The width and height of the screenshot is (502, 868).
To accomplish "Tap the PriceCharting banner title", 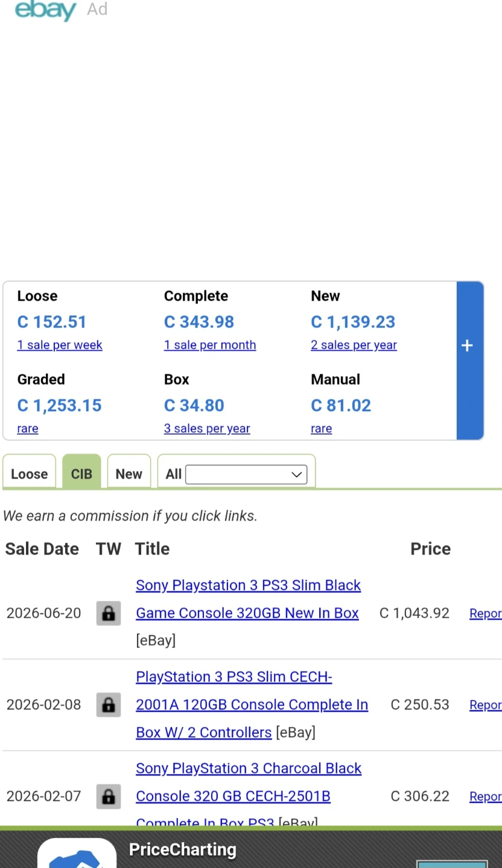I will (x=183, y=849).
